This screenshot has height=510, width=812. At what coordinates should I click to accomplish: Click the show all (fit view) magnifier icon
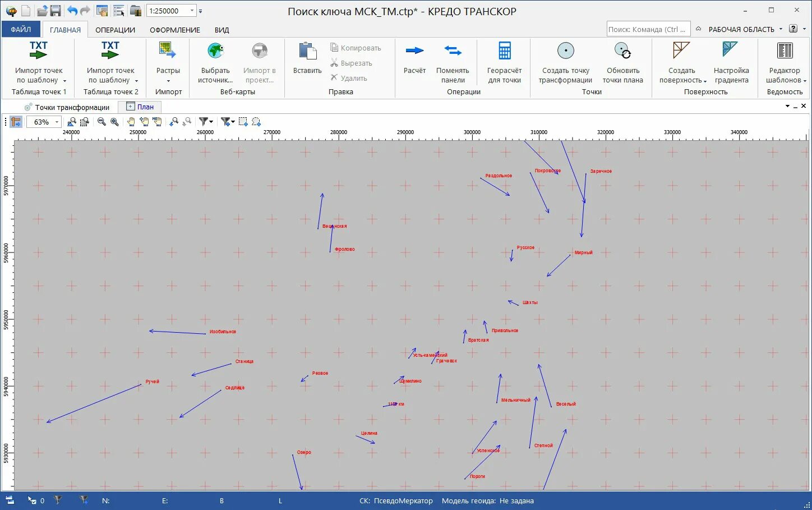coord(72,122)
